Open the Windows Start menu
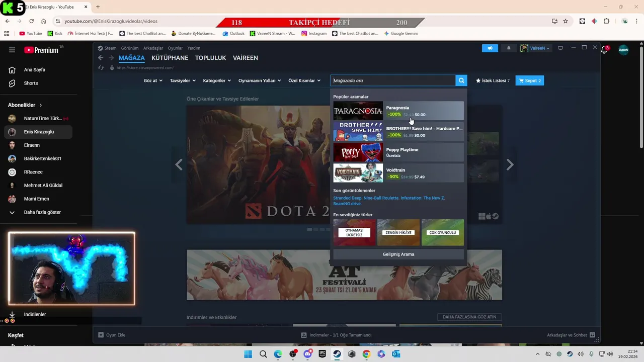The height and width of the screenshot is (362, 644). click(x=248, y=354)
